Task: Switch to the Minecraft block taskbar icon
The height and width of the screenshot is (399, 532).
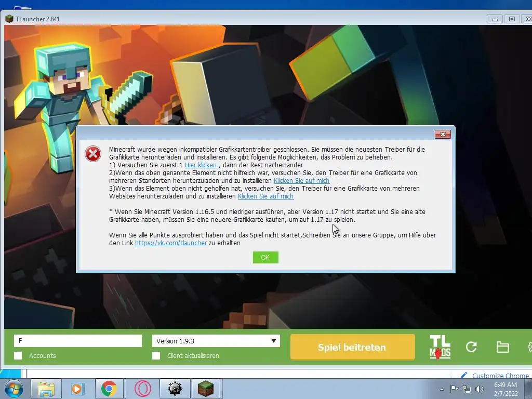Action: [x=206, y=389]
